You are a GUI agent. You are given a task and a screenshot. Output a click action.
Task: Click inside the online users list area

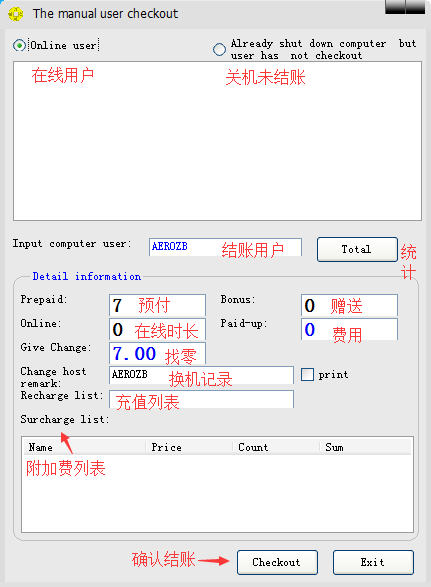coord(218,141)
